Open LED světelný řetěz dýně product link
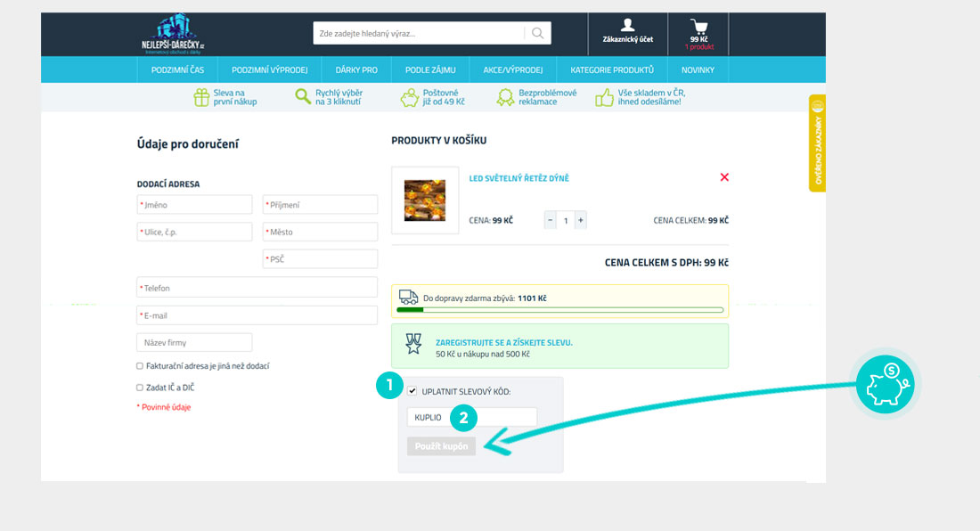 pyautogui.click(x=519, y=178)
